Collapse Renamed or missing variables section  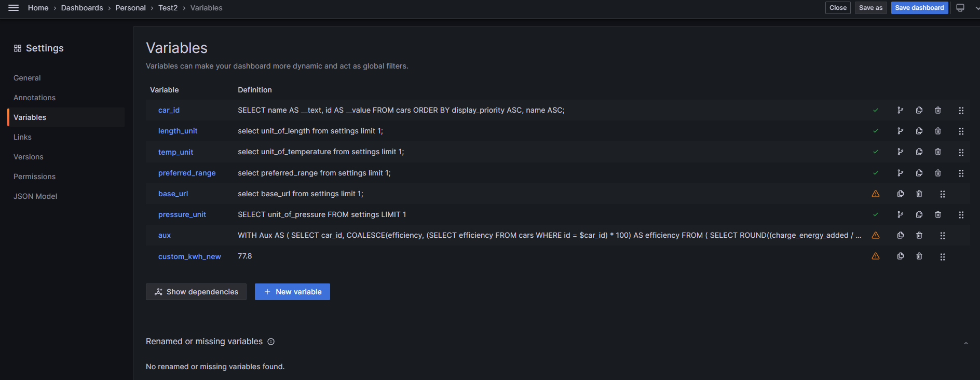click(x=966, y=343)
